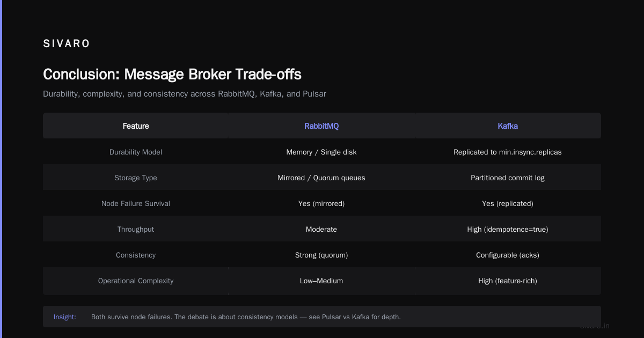Viewport: 644px width, 338px height.
Task: Select the Configurable (acks) cell
Action: tap(508, 255)
